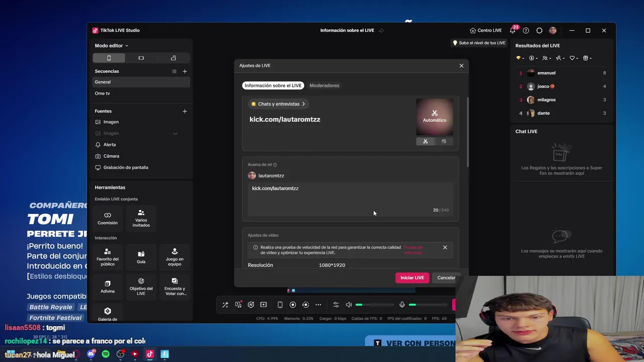The image size is (644, 362).
Task: Open the clip capture toolbar icon
Action: tap(264, 305)
